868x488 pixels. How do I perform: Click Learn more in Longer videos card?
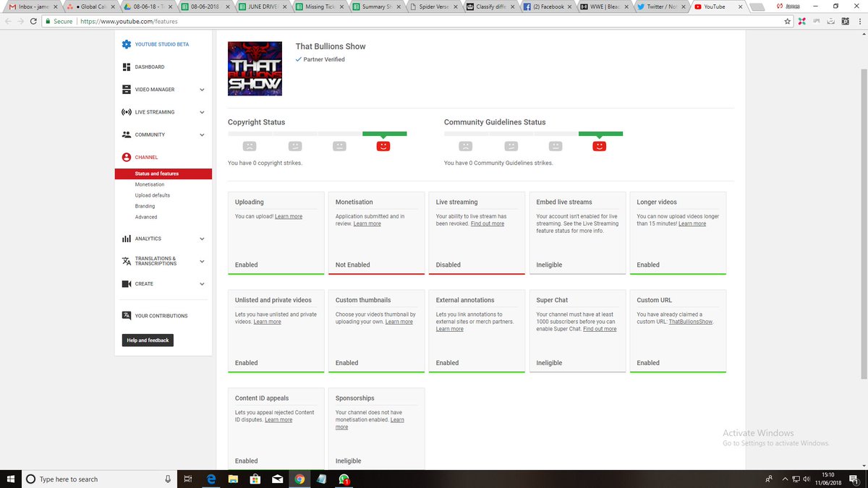point(692,224)
